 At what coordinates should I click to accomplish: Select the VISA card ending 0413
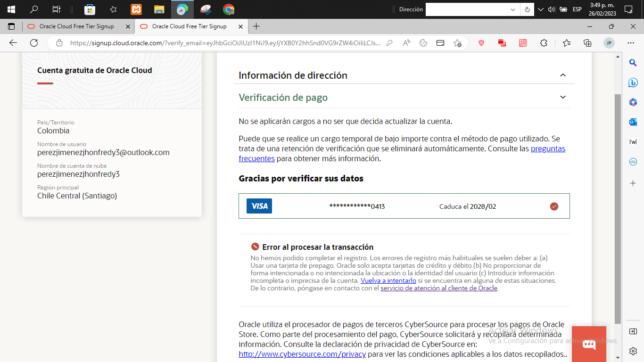(x=404, y=206)
